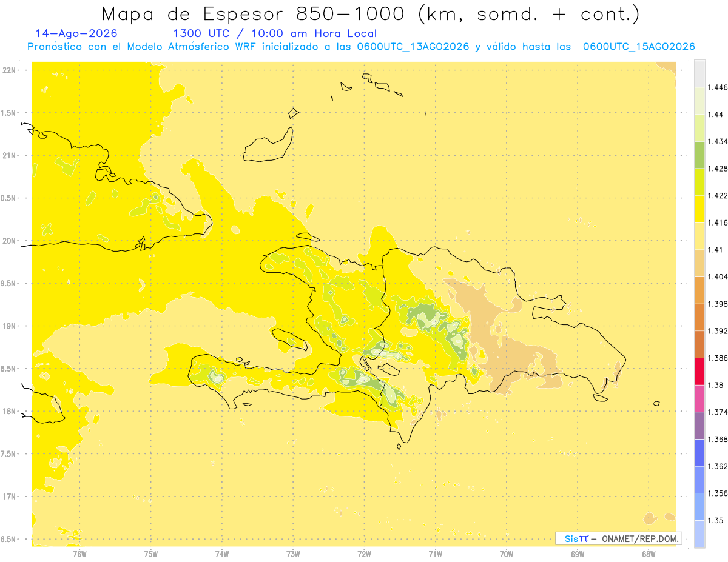Pick the blue swatch between 1.362 and 1.368
728x562 pixels.
pyautogui.click(x=699, y=452)
